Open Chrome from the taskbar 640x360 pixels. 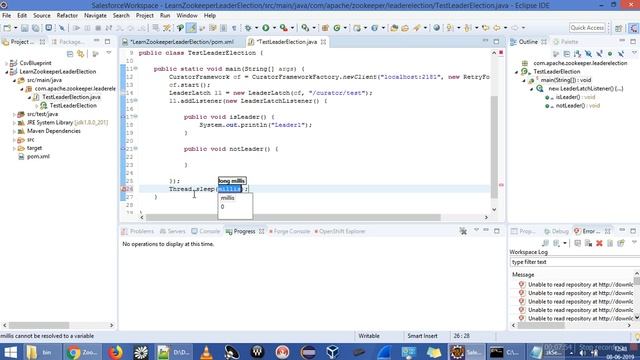82,352
